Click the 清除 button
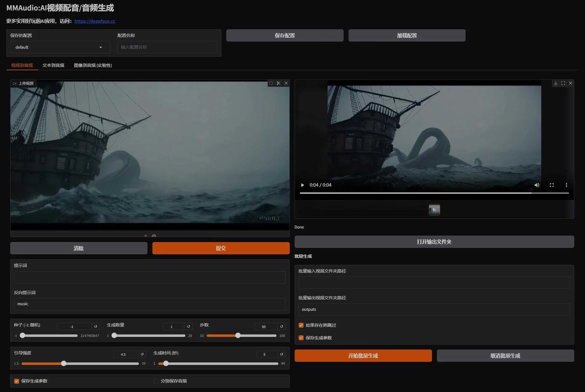This screenshot has width=585, height=392. click(x=79, y=248)
